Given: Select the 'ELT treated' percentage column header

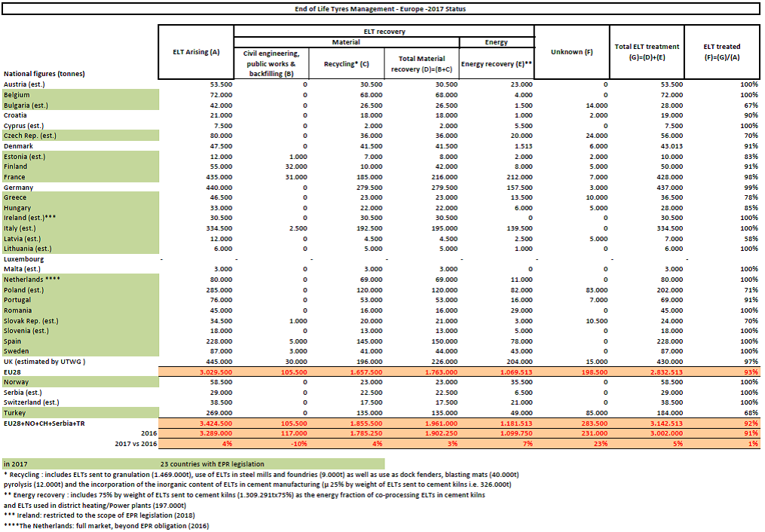Looking at the screenshot, I should coord(721,51).
